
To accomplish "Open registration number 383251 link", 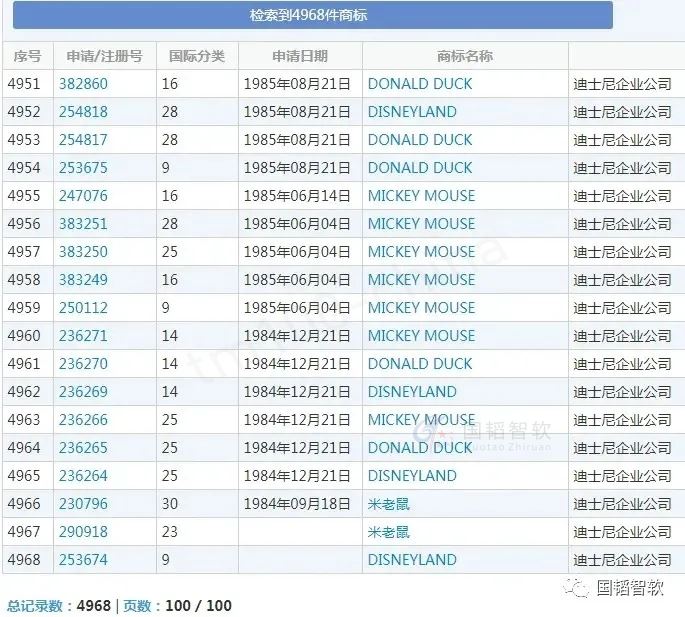I will (x=83, y=223).
